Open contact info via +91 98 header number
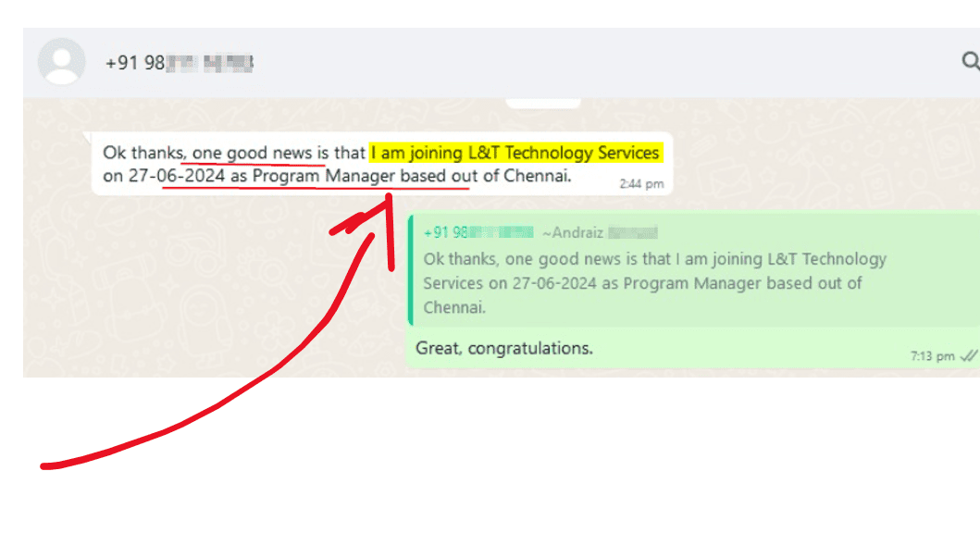 click(179, 63)
